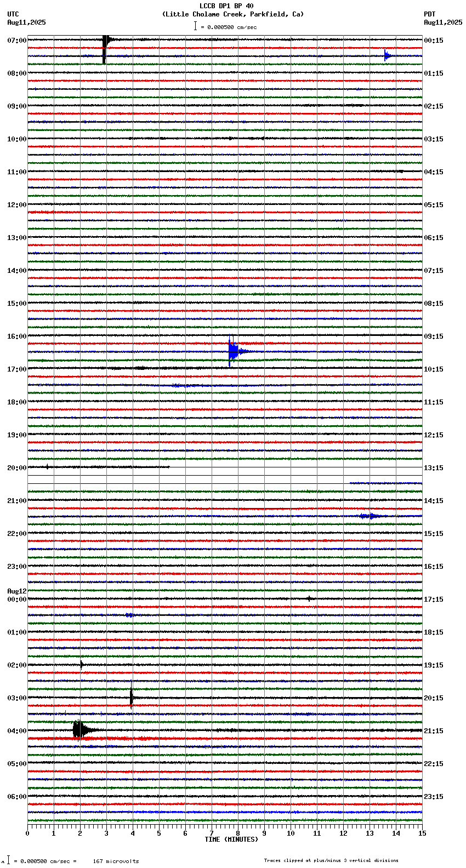466x868 pixels.
Task: Click the scale bar symbol in the footer
Action: (8, 860)
